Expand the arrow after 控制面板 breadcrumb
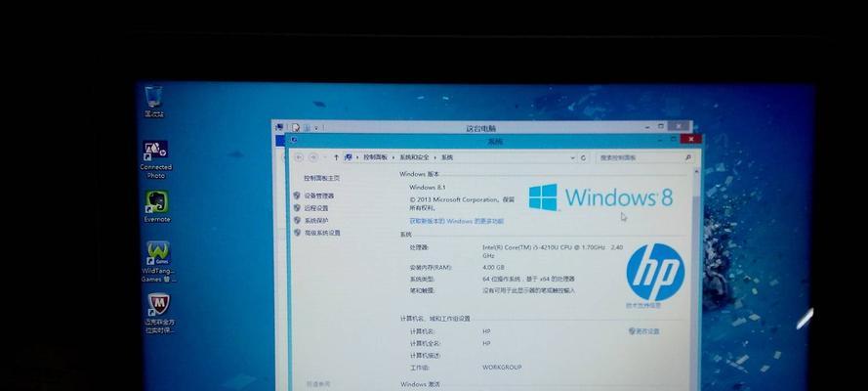The height and width of the screenshot is (391, 868). [x=393, y=157]
